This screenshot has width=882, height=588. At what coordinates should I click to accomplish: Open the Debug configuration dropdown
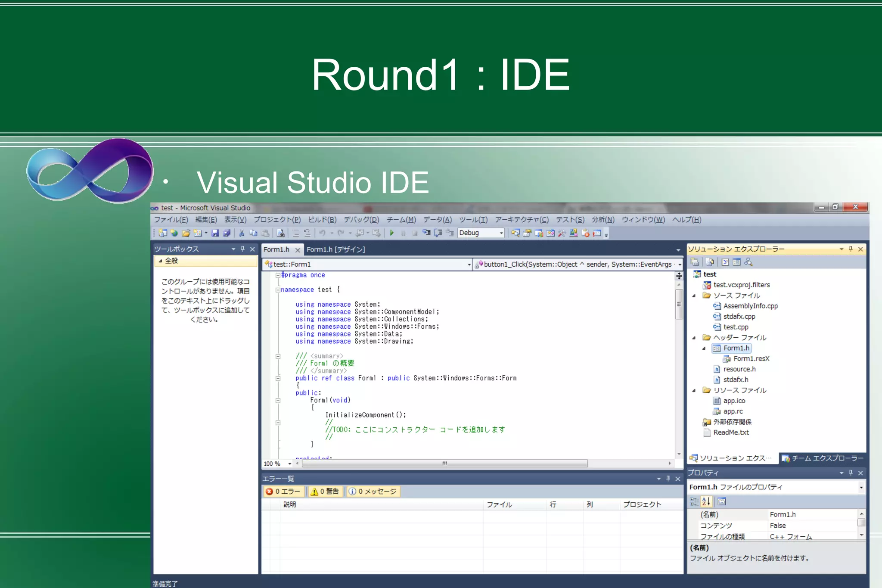tap(501, 233)
